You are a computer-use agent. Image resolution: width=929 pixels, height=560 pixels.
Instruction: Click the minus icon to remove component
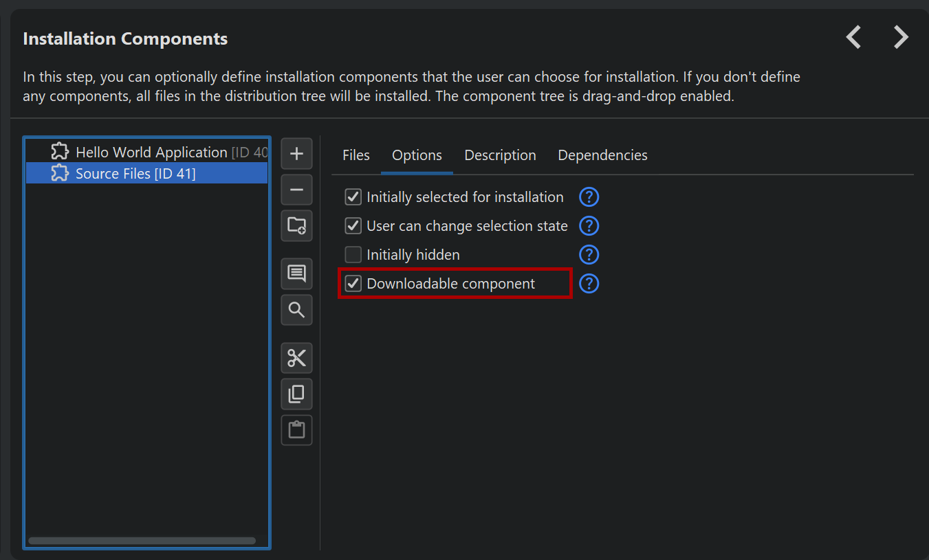pos(296,190)
